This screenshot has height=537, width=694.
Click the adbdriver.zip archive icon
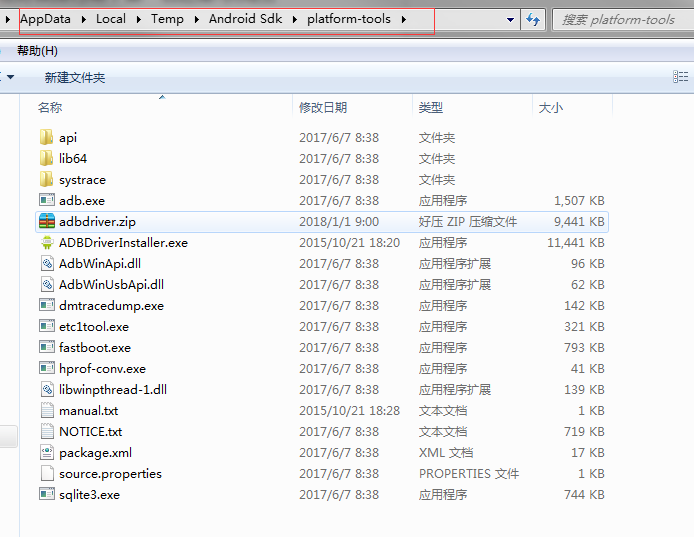click(47, 222)
